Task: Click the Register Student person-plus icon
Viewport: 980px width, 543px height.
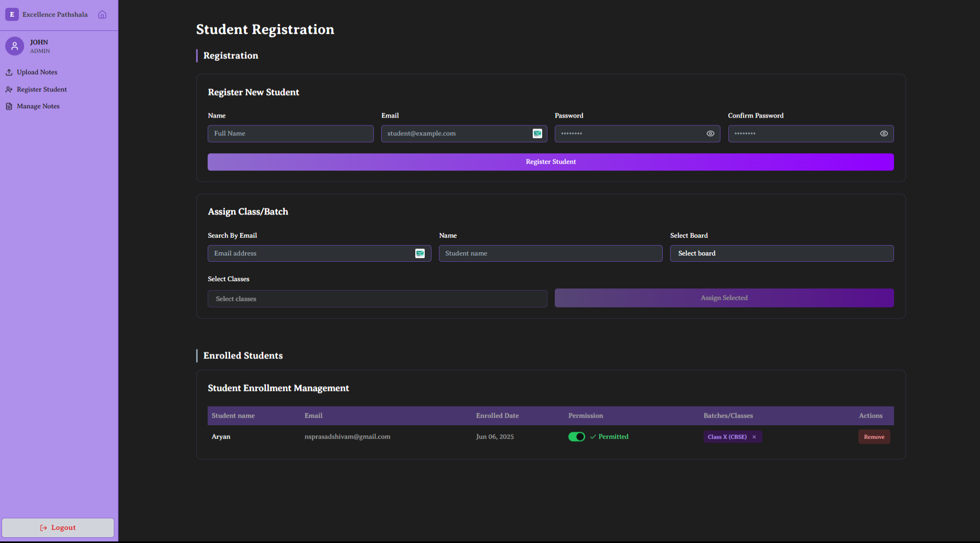Action: pyautogui.click(x=9, y=90)
